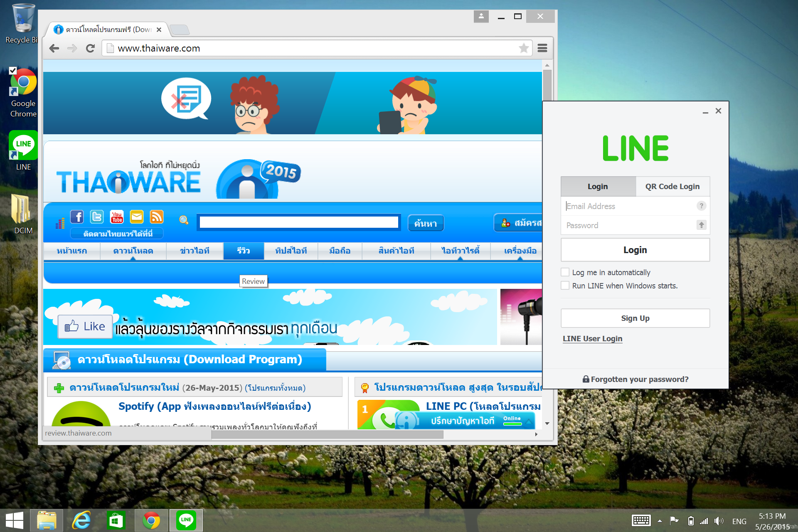Viewport: 798px width, 532px height.
Task: Click the Facebook icon on Thaiware toolbar
Action: (x=77, y=217)
